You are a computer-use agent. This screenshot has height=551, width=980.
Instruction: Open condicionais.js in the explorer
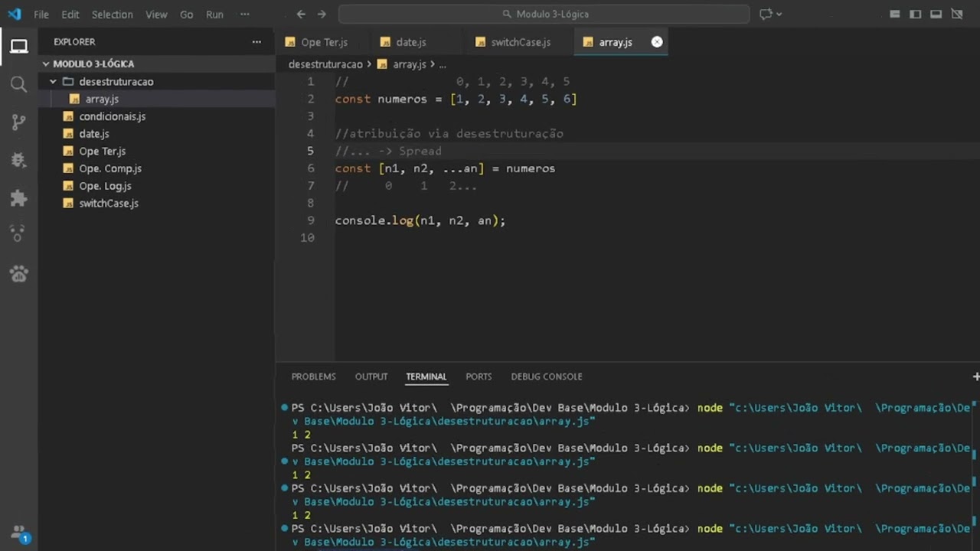coord(157,116)
